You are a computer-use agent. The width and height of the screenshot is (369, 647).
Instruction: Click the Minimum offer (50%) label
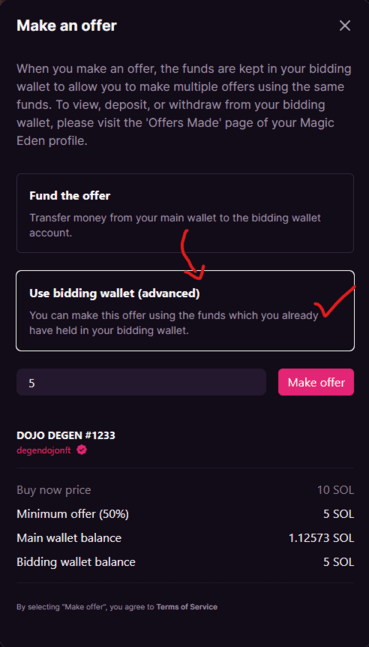pos(73,514)
